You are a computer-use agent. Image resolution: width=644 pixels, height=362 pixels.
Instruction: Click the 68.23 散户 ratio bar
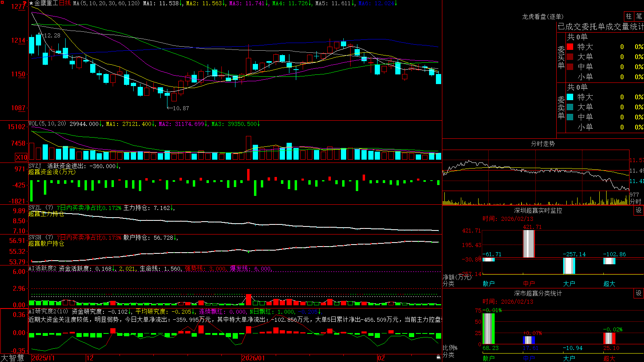point(488,329)
